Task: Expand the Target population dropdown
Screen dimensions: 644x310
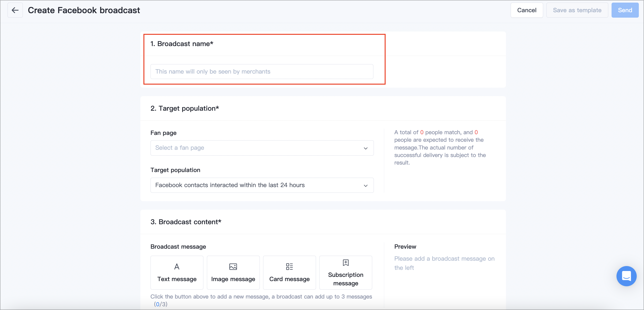Action: (x=262, y=185)
